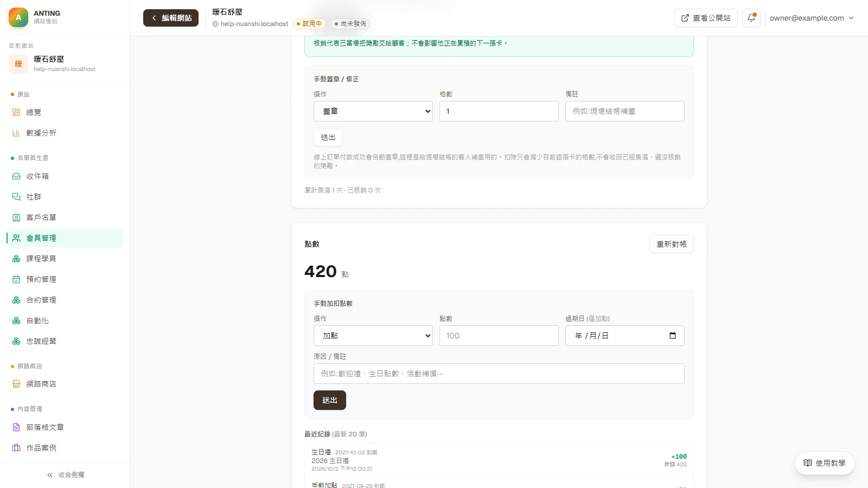Screen dimensions: 868x488
Task: Click the 試用中 status badge
Action: (309, 24)
